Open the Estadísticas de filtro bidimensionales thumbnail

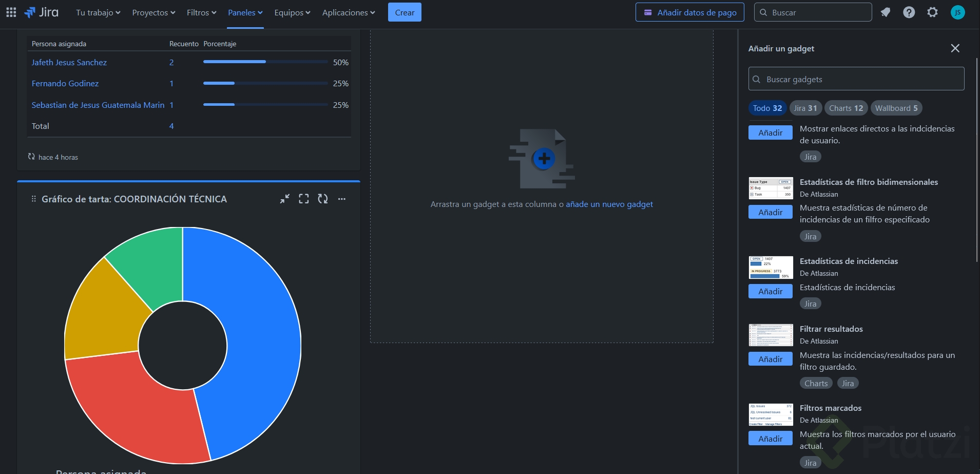[771, 187]
